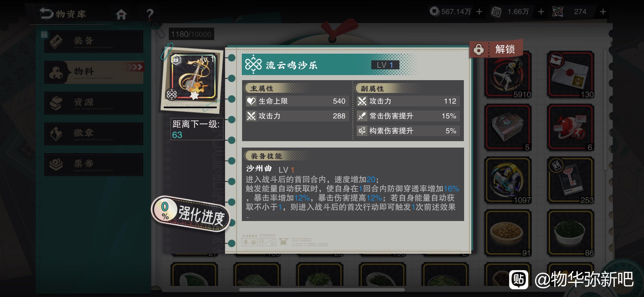This screenshot has height=297, width=644.
Task: Open the 资源 category tab
Action: click(94, 103)
